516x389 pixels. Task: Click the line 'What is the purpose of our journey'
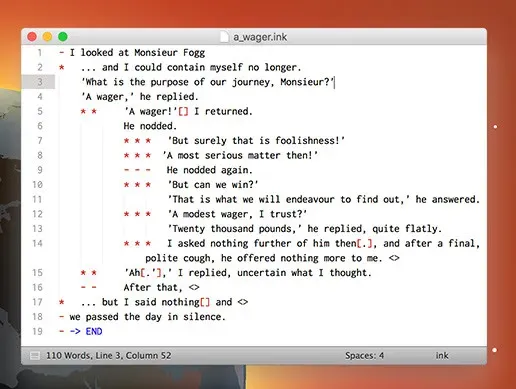(x=207, y=82)
